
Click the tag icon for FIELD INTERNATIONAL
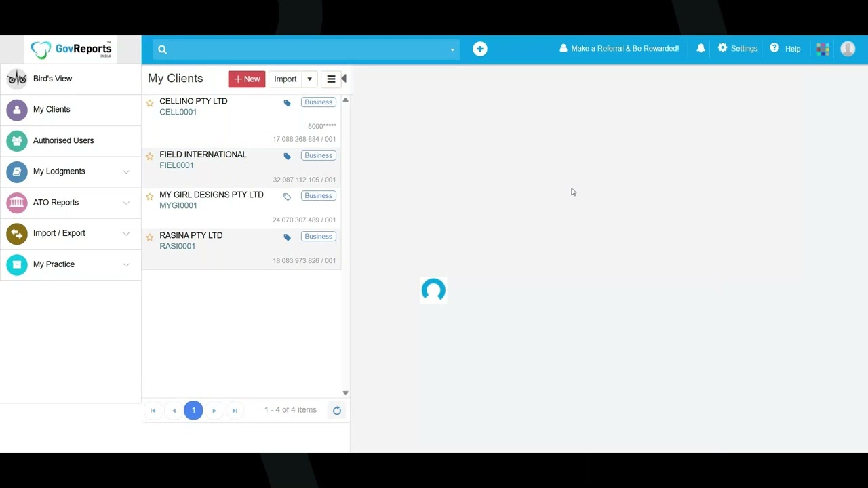pyautogui.click(x=287, y=157)
